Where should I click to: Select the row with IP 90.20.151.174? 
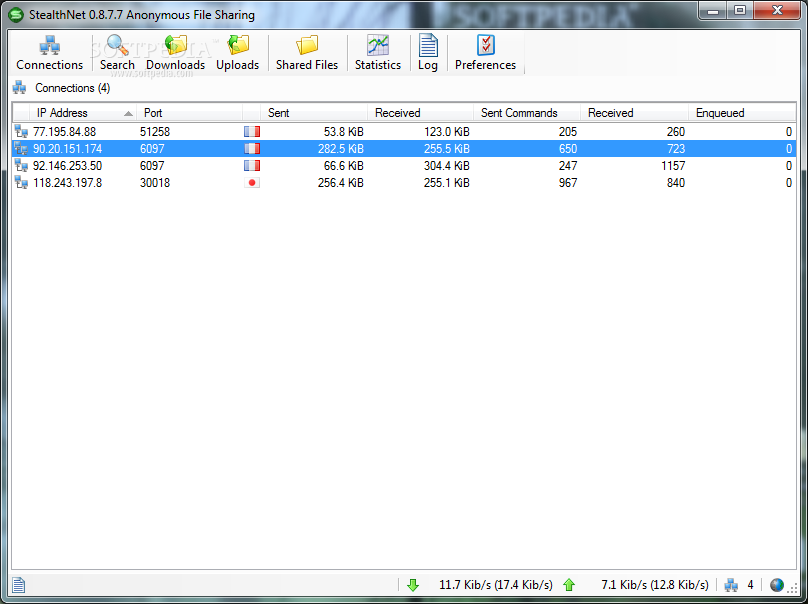pos(404,148)
